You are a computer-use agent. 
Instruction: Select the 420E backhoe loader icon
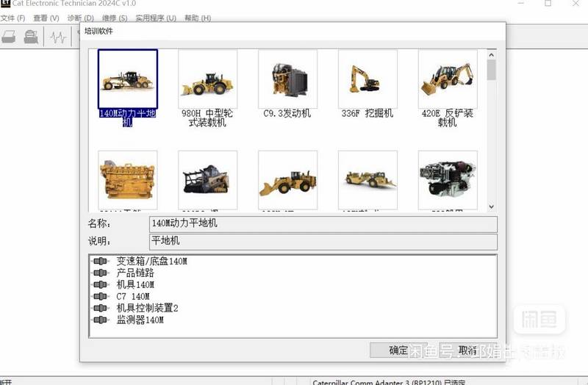pyautogui.click(x=447, y=79)
